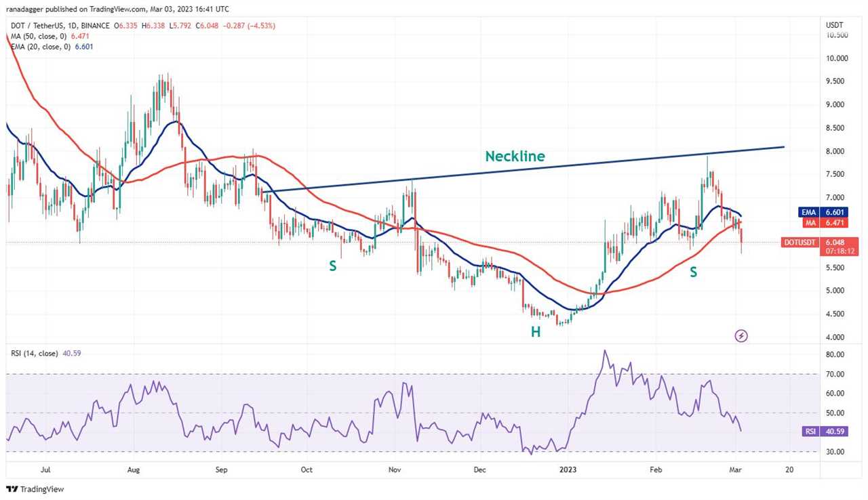Click the 'Dec' label on time axis

click(x=480, y=469)
